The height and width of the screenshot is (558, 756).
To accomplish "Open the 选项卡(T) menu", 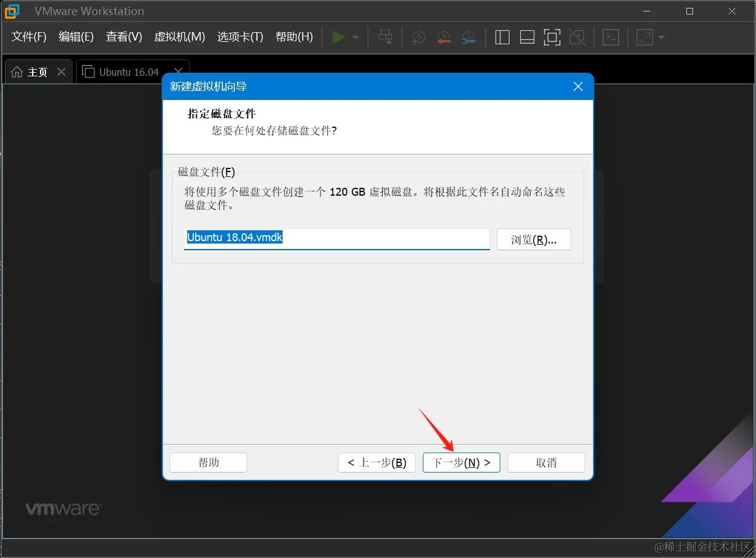I will [240, 37].
